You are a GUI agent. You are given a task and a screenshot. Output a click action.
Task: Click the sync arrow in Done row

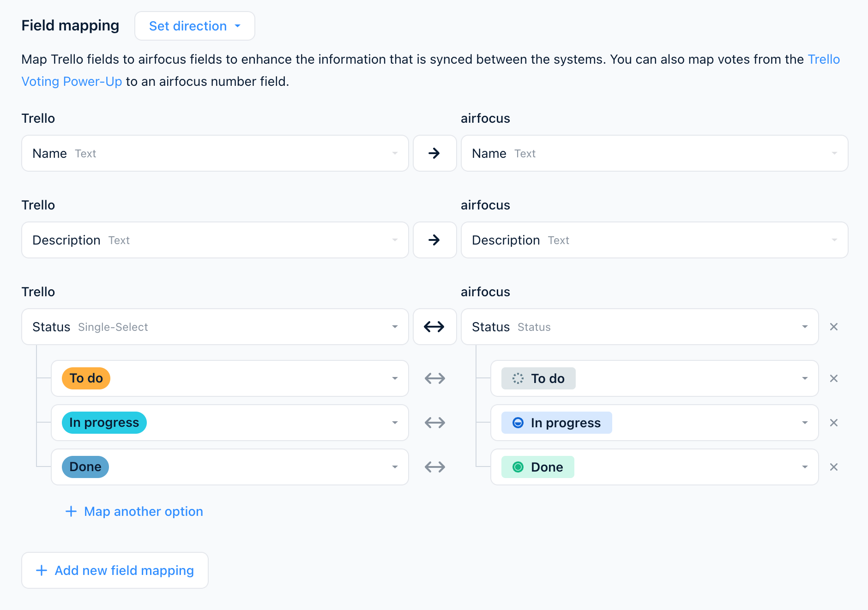434,467
